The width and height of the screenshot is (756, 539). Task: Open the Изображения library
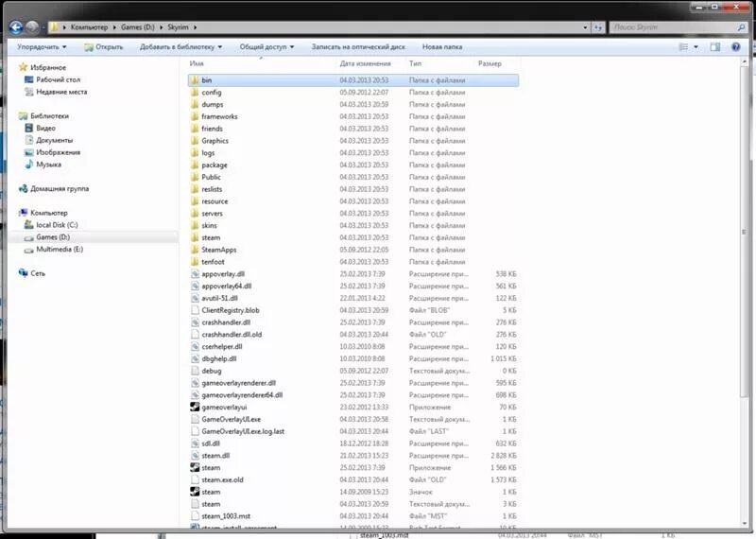pyautogui.click(x=59, y=152)
